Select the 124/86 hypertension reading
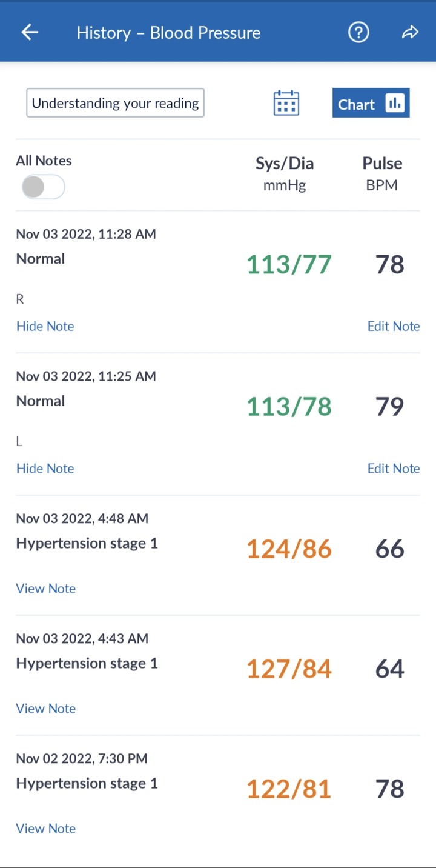Screen dimensions: 436x868 click(x=289, y=549)
